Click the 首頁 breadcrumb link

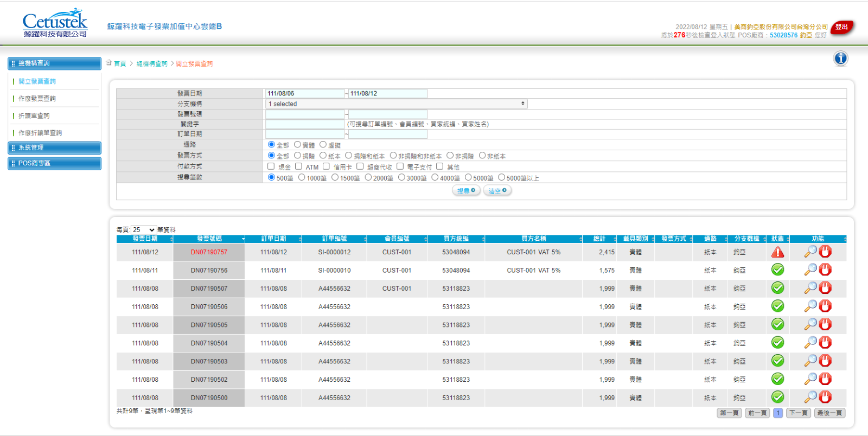click(120, 63)
